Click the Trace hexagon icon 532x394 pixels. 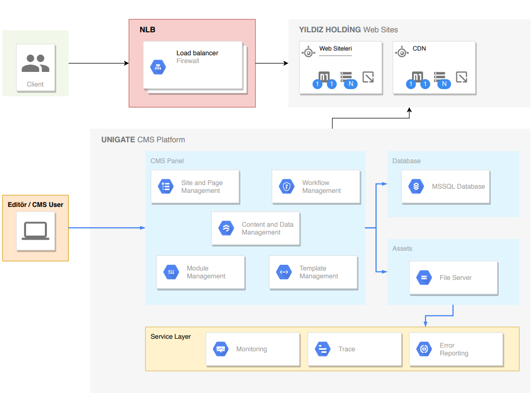[x=323, y=349]
